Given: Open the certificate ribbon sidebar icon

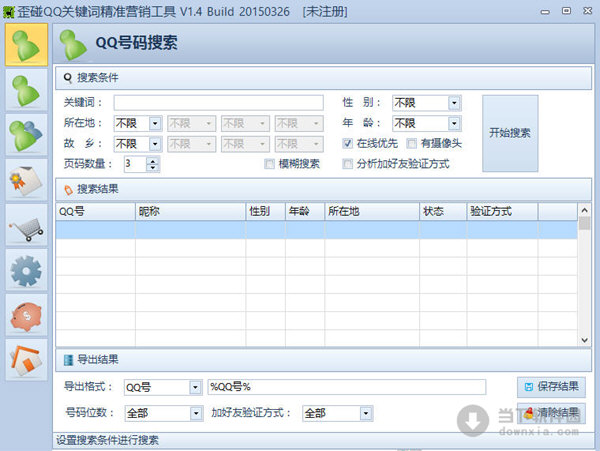Looking at the screenshot, I should [26, 180].
